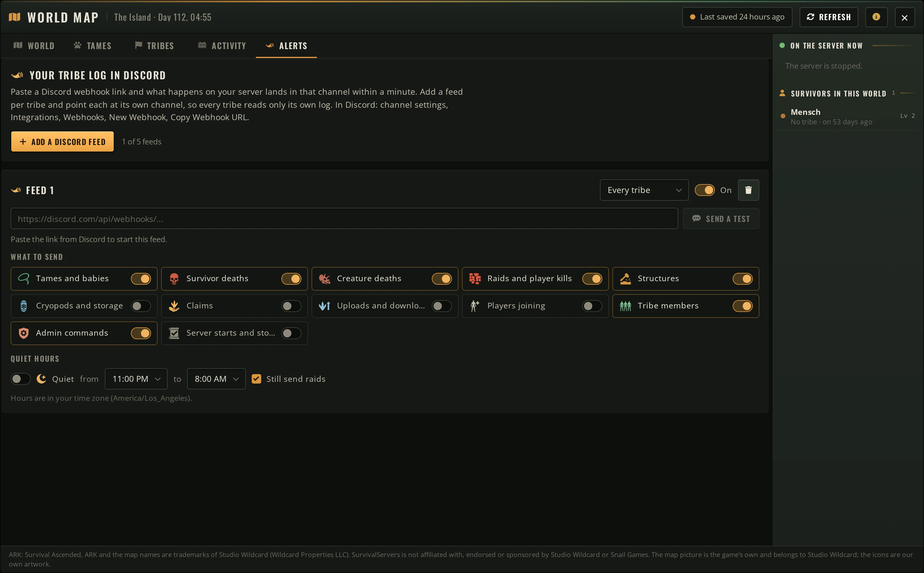
Task: Click Add a Discord Feed button
Action: coord(62,141)
